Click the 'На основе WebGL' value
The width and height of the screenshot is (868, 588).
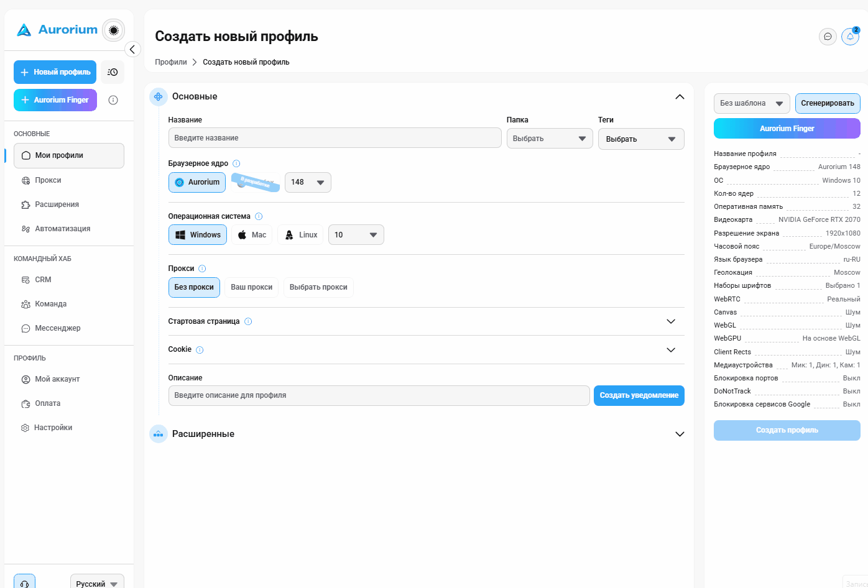(x=831, y=339)
